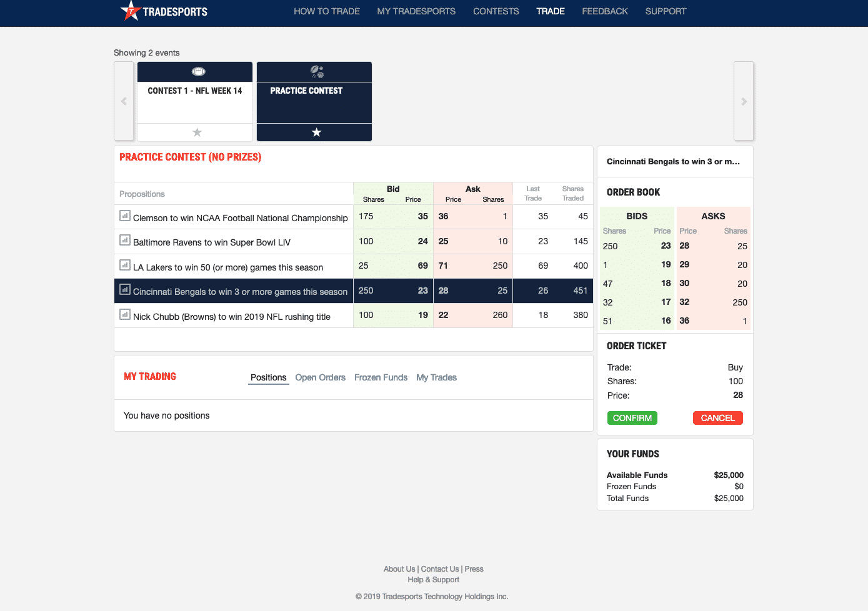Click order book bid price 16

pos(666,320)
